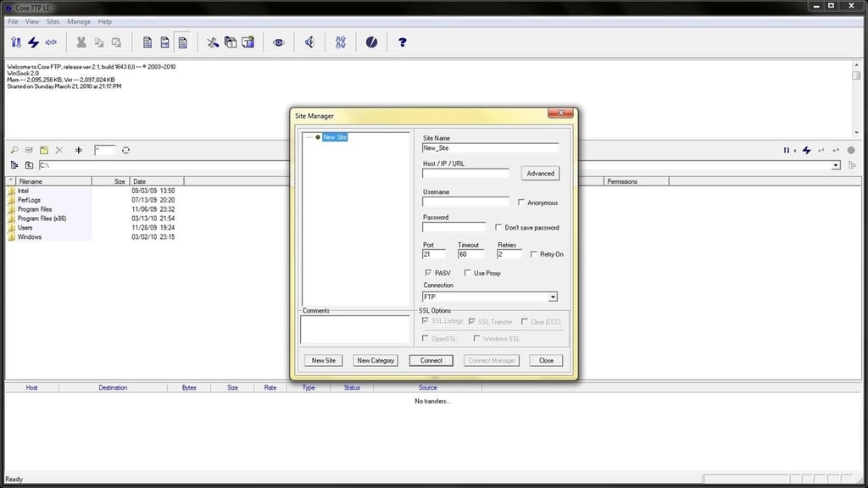This screenshot has height=488, width=868.
Task: Click the remote panel lightning connect icon
Action: tap(807, 150)
